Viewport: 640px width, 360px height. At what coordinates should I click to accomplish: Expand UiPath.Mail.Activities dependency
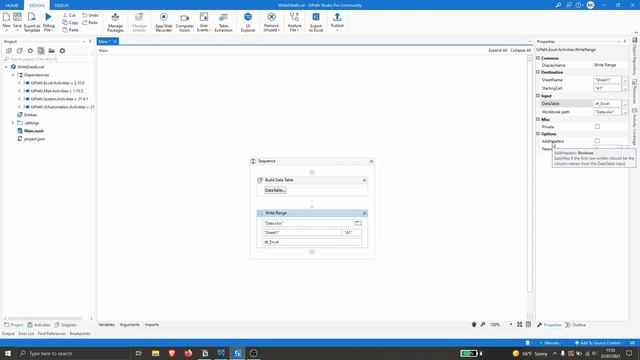point(19,91)
